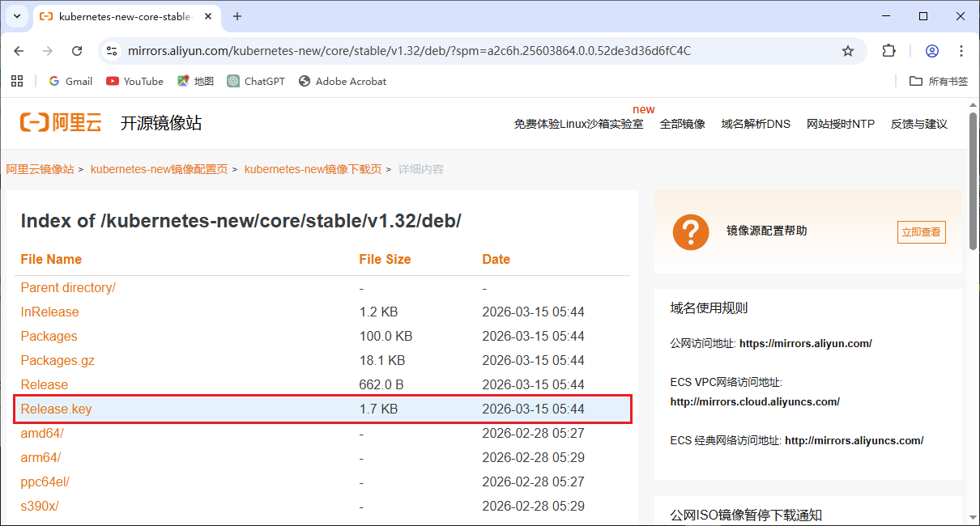Viewport: 980px width, 526px height.
Task: Expand the tab search dropdown arrow
Action: [x=16, y=16]
